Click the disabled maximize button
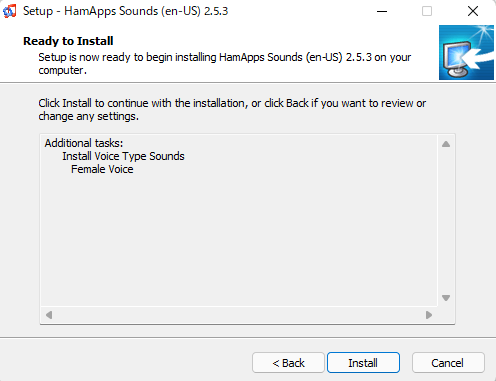 tap(427, 11)
